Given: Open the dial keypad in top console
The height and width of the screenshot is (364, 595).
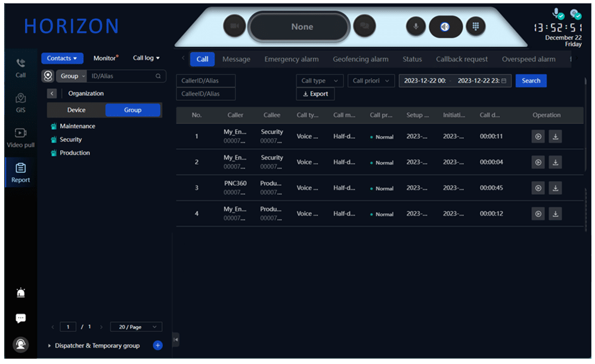Looking at the screenshot, I should point(475,26).
